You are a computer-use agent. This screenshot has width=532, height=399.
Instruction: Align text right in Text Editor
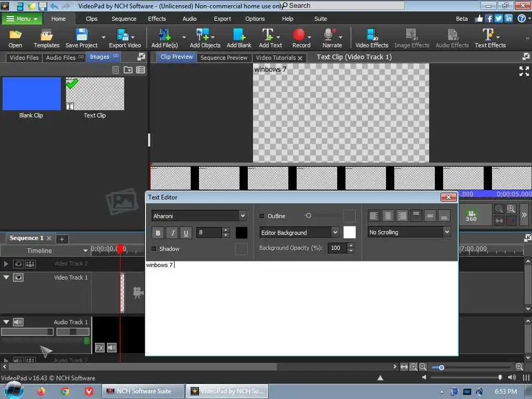[402, 216]
